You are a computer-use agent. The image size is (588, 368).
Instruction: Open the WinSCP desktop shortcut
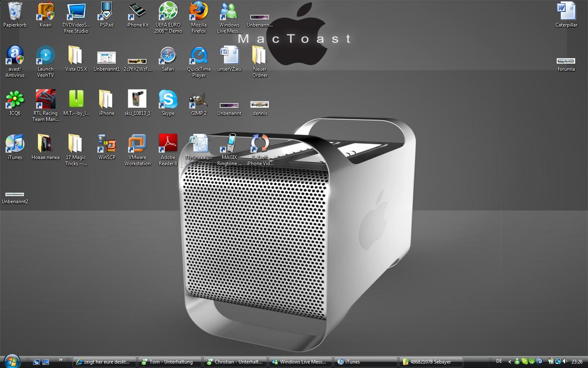tap(107, 144)
